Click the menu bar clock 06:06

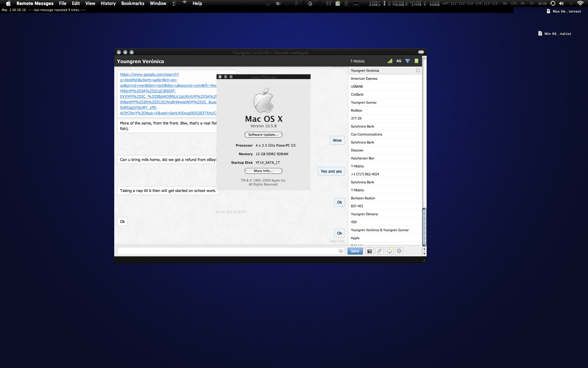(542, 3)
